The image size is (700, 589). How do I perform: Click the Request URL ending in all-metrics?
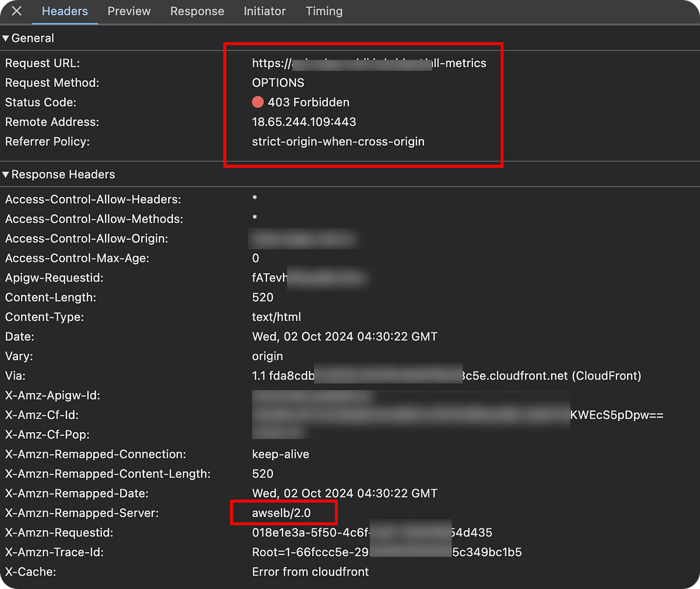point(369,63)
